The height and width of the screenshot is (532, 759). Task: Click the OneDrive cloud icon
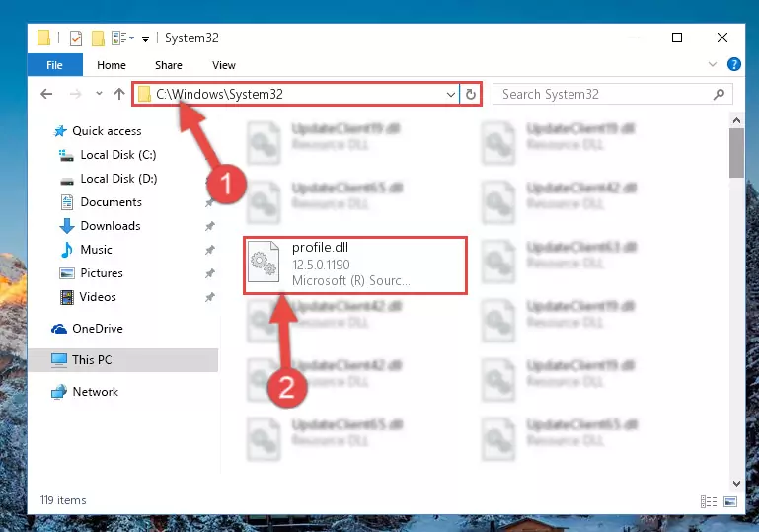click(59, 329)
